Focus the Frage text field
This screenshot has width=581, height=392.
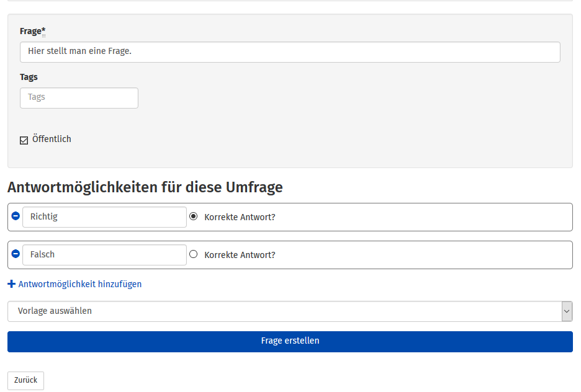click(290, 52)
